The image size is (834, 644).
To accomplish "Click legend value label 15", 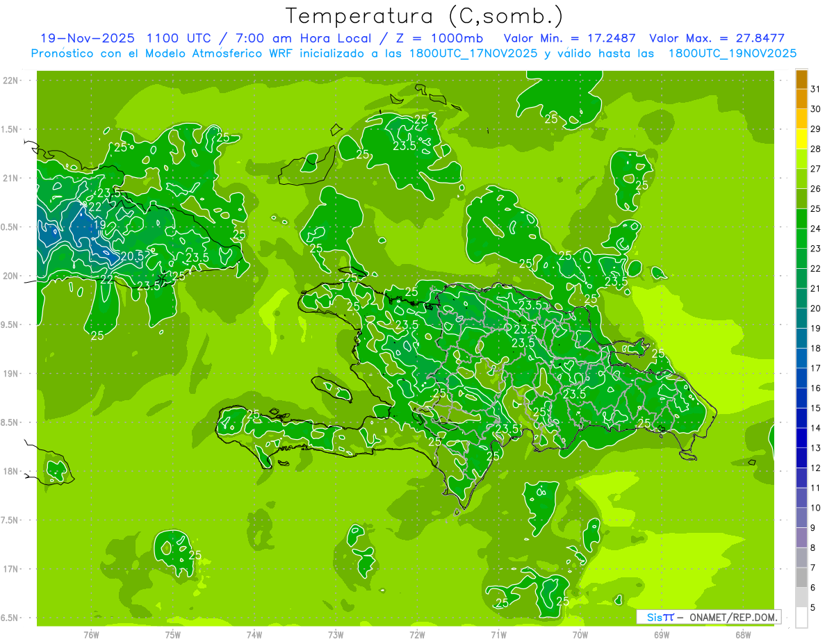I will [x=816, y=408].
